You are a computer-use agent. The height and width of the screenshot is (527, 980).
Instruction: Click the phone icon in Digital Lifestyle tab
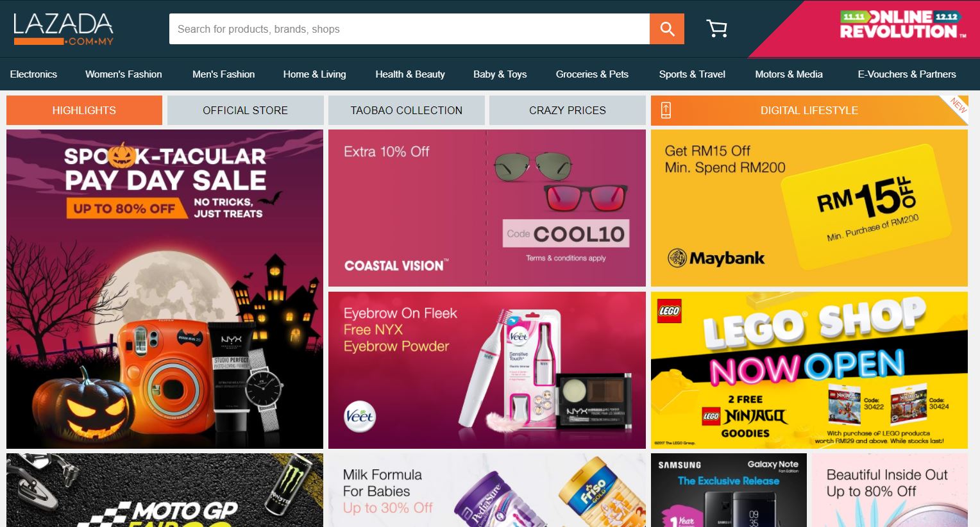[x=666, y=110]
